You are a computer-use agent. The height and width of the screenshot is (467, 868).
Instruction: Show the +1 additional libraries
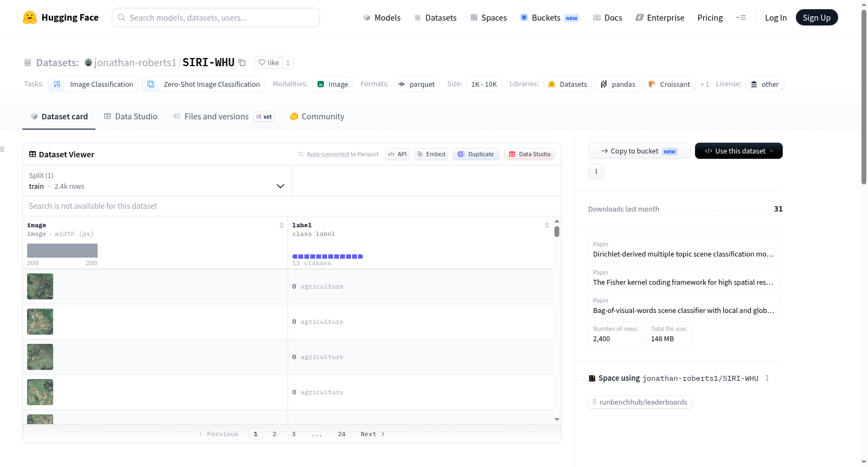tap(705, 85)
